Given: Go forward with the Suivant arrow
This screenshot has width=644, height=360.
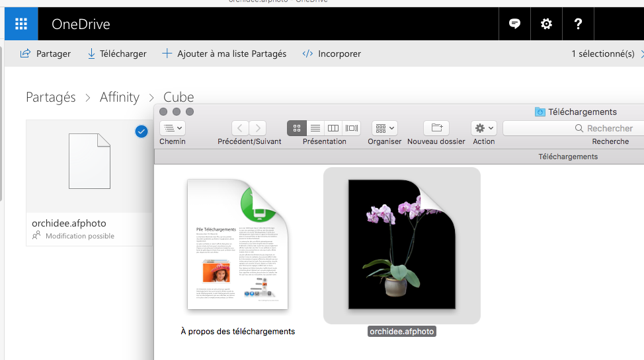Looking at the screenshot, I should click(257, 128).
